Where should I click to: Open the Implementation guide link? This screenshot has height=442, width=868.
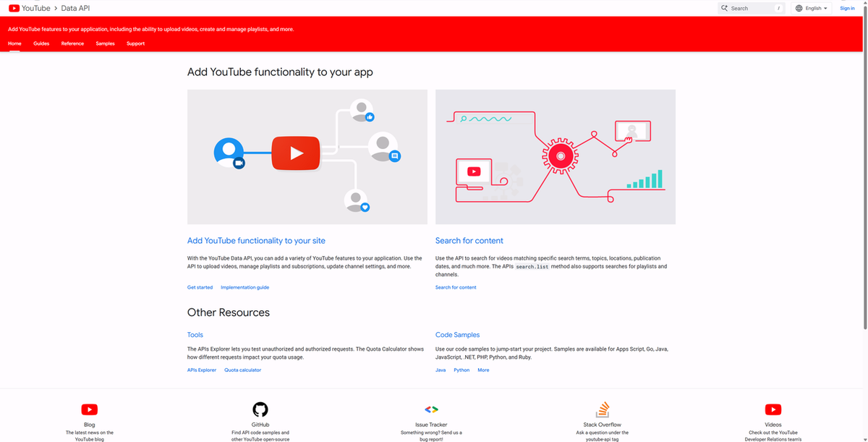click(x=244, y=287)
